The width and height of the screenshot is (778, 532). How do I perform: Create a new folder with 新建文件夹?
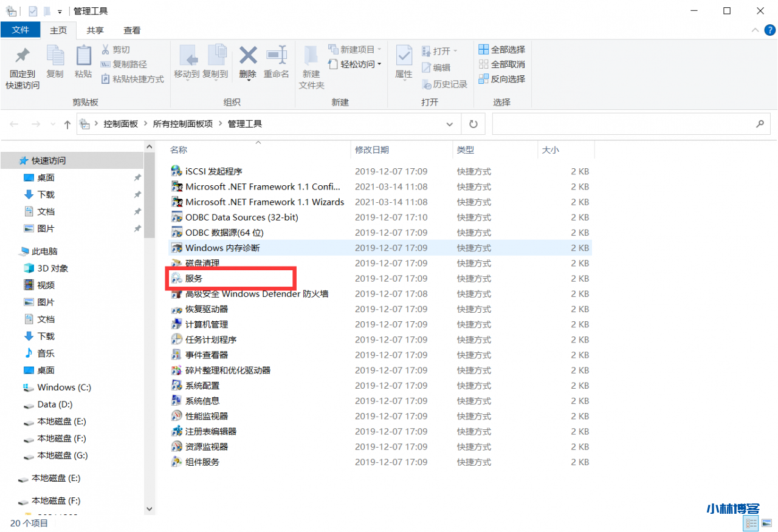click(x=311, y=66)
